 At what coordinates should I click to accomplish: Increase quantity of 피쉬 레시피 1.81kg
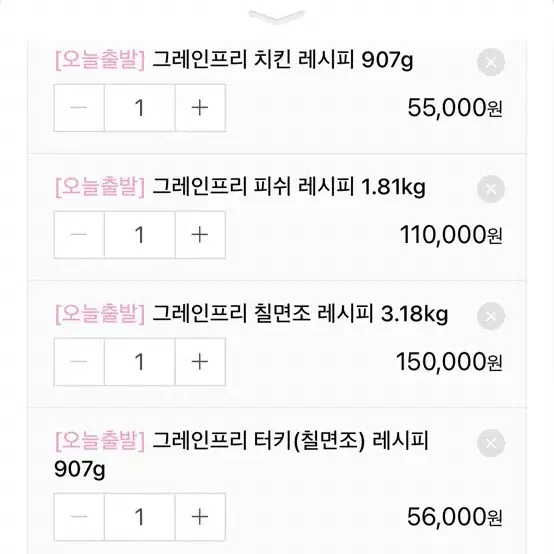[200, 235]
